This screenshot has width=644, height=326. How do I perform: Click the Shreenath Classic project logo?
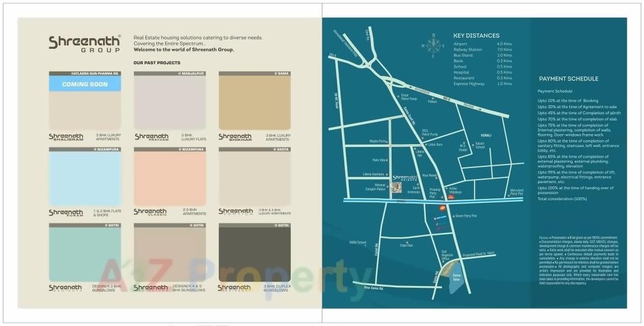coord(150,212)
